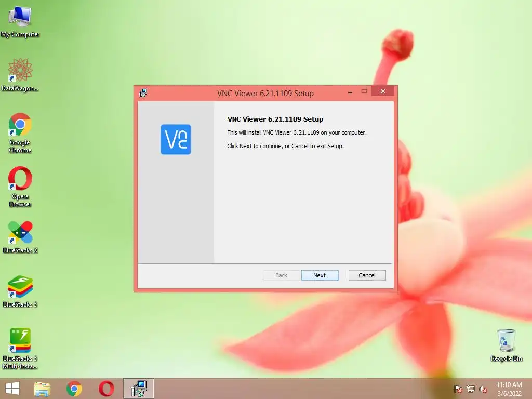Open the taskbar clock showing 11:10 AM
This screenshot has width=532, height=399.
[509, 389]
